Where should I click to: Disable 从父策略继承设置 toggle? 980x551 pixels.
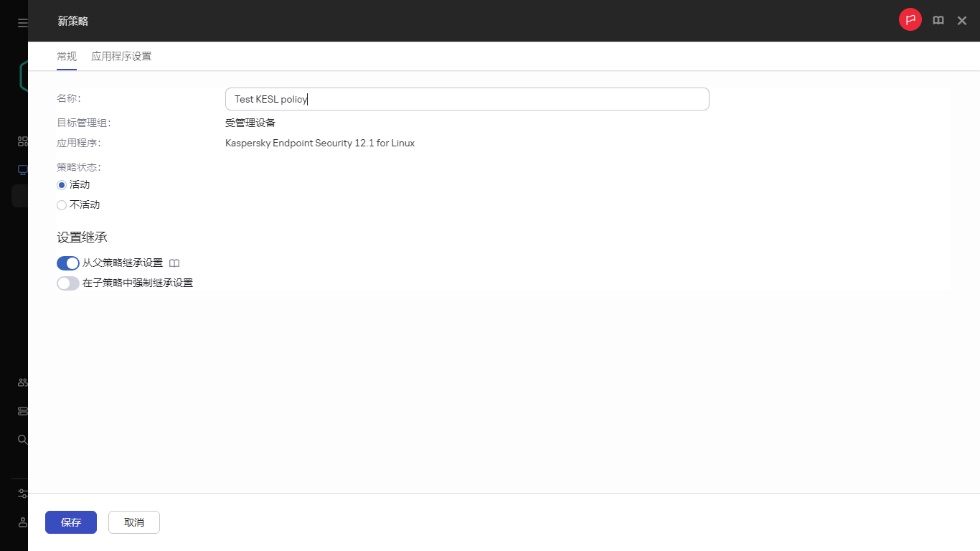coord(67,263)
